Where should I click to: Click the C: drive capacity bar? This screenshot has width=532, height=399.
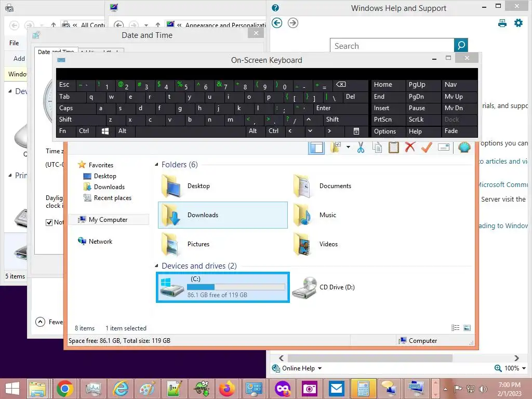point(236,287)
